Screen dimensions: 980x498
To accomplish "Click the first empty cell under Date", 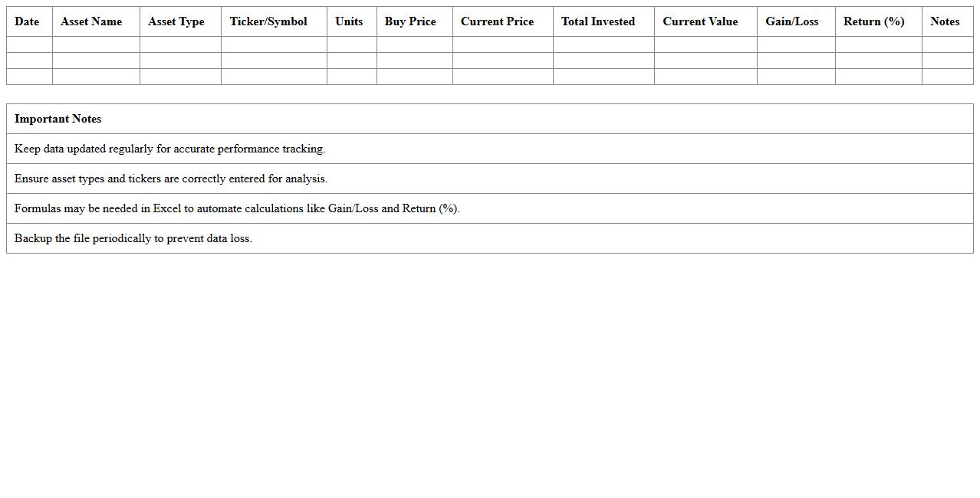I will click(29, 44).
